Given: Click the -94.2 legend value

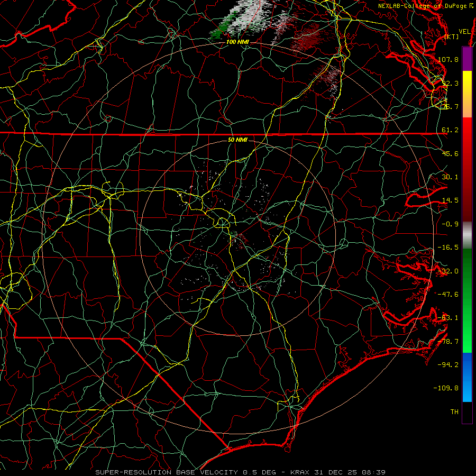Looking at the screenshot, I should tap(448, 365).
